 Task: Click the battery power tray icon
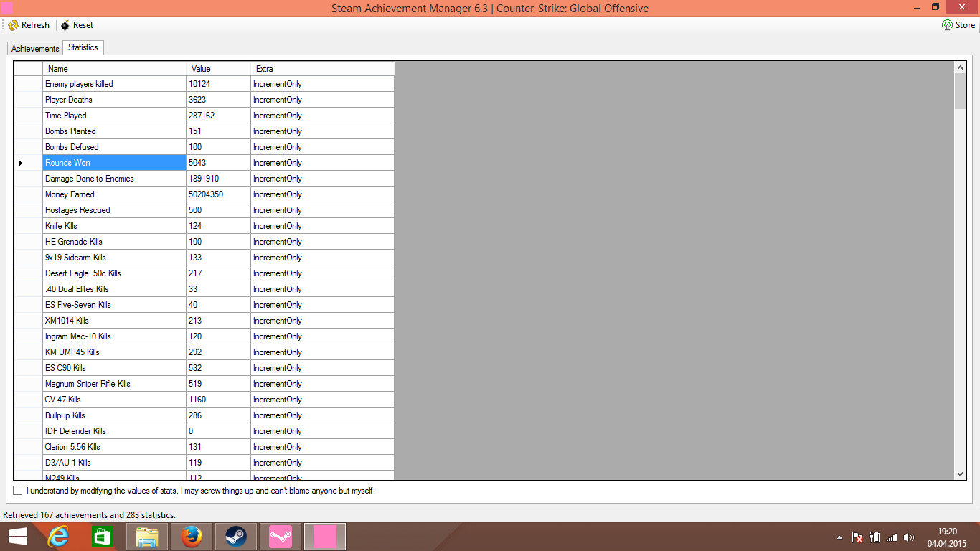pyautogui.click(x=875, y=537)
